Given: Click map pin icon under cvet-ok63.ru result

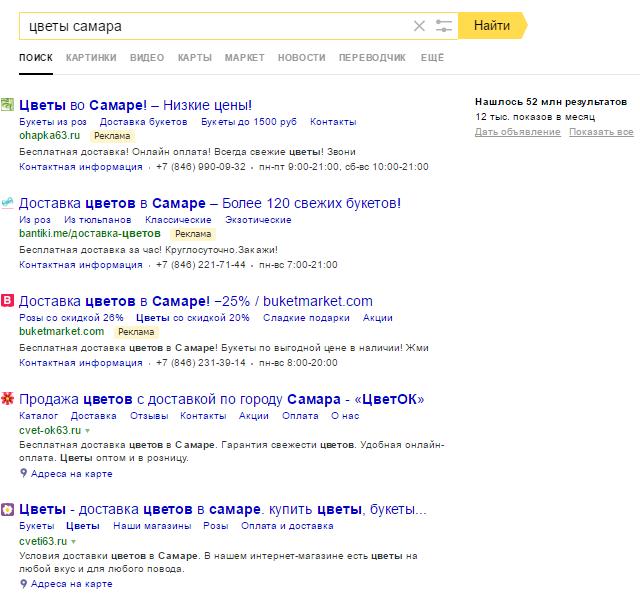Looking at the screenshot, I should [x=24, y=473].
